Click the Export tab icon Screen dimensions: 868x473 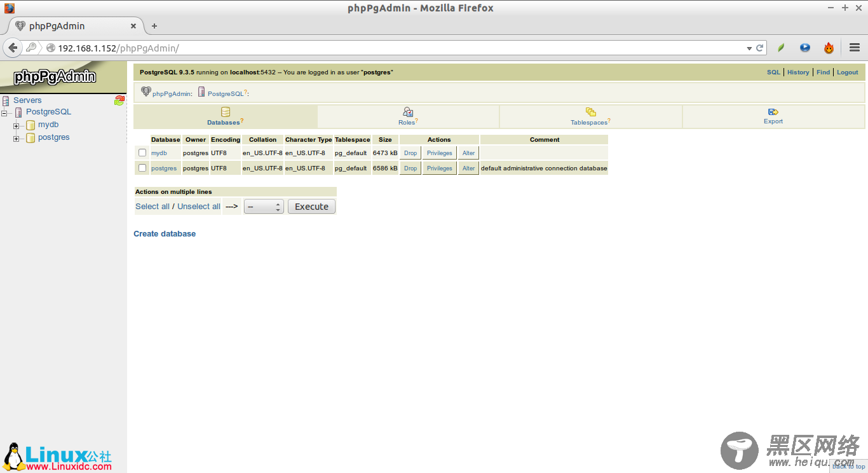(x=773, y=112)
